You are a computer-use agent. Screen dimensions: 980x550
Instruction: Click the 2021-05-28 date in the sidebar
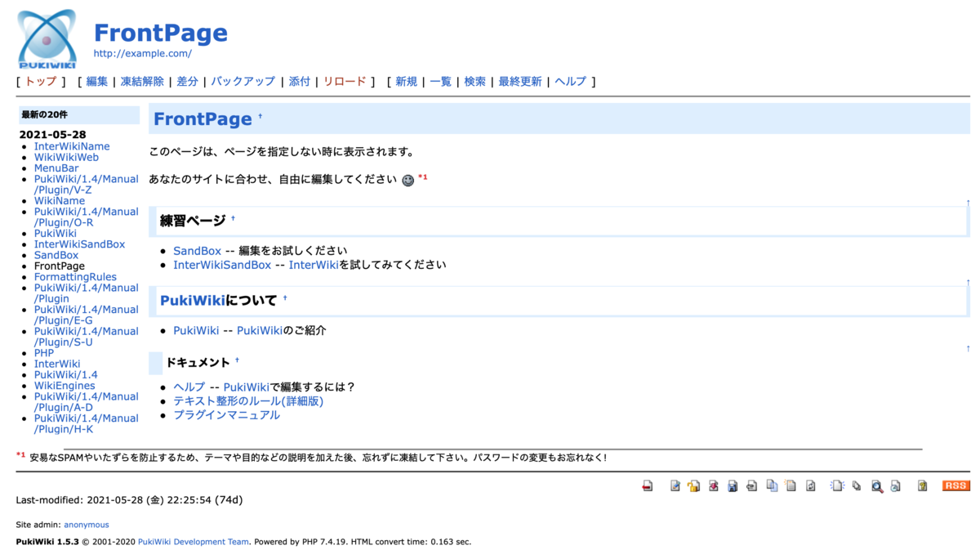click(x=53, y=135)
